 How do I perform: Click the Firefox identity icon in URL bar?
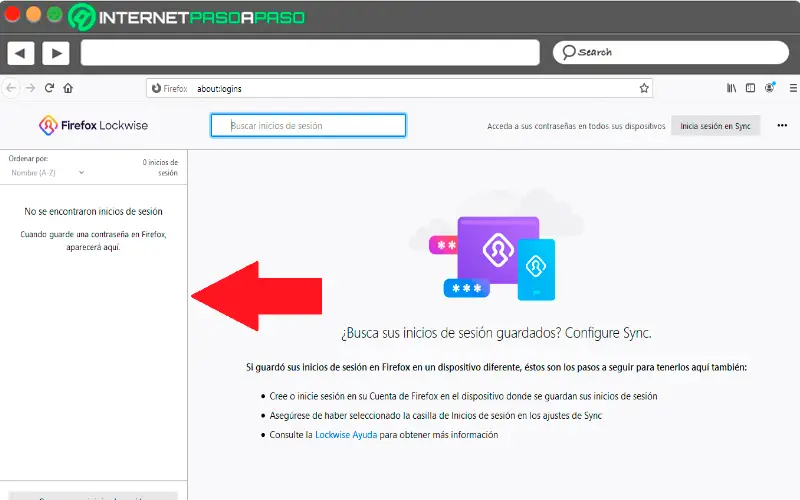[157, 88]
